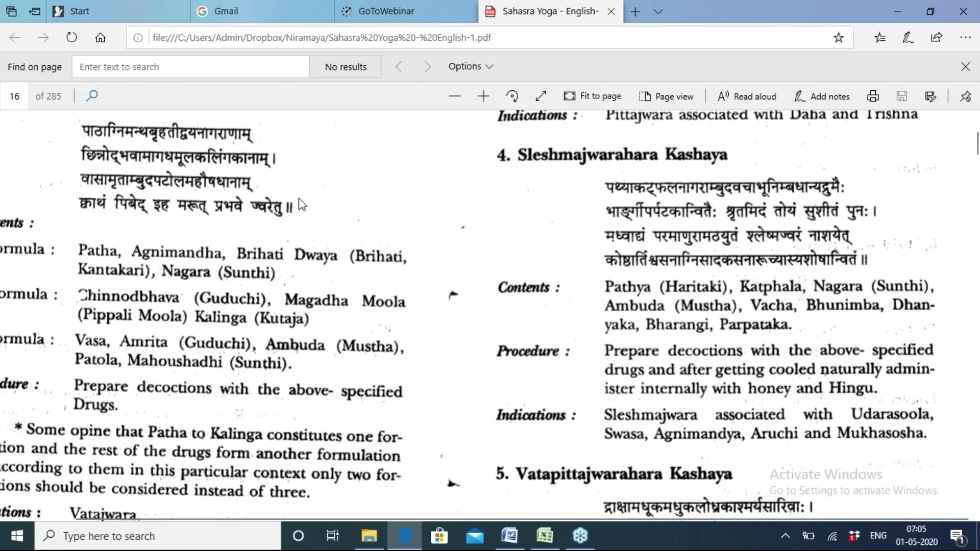Image resolution: width=980 pixels, height=551 pixels.
Task: Toggle full screen expand icon
Action: pyautogui.click(x=541, y=96)
